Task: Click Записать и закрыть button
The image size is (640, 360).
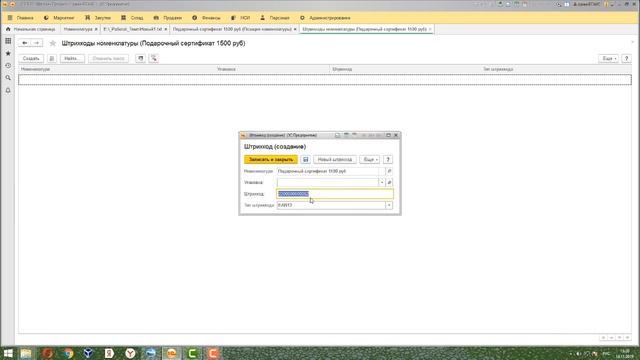Action: [271, 160]
